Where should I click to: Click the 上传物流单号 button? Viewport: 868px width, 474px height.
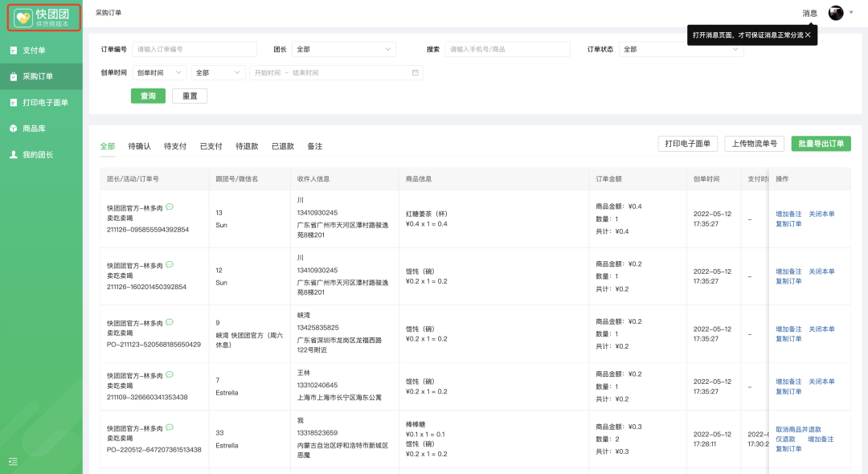(x=754, y=144)
